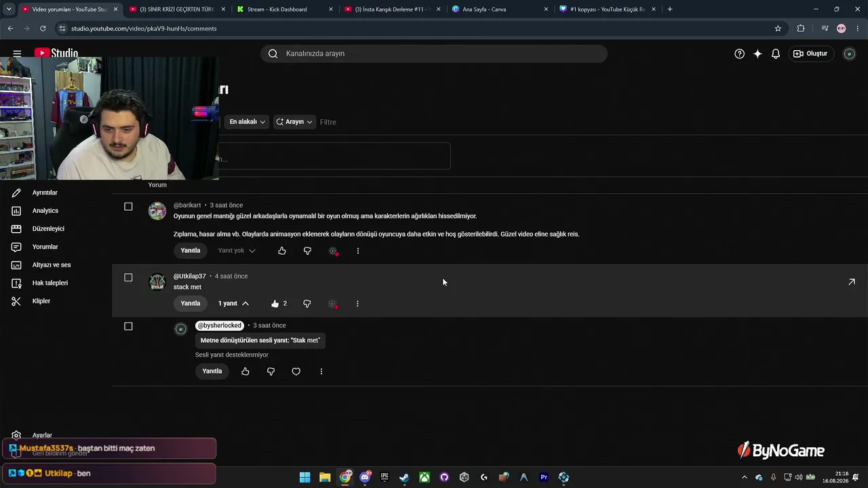Open 'Altyazı ve ses' in sidebar
Image resolution: width=868 pixels, height=488 pixels.
(x=52, y=265)
